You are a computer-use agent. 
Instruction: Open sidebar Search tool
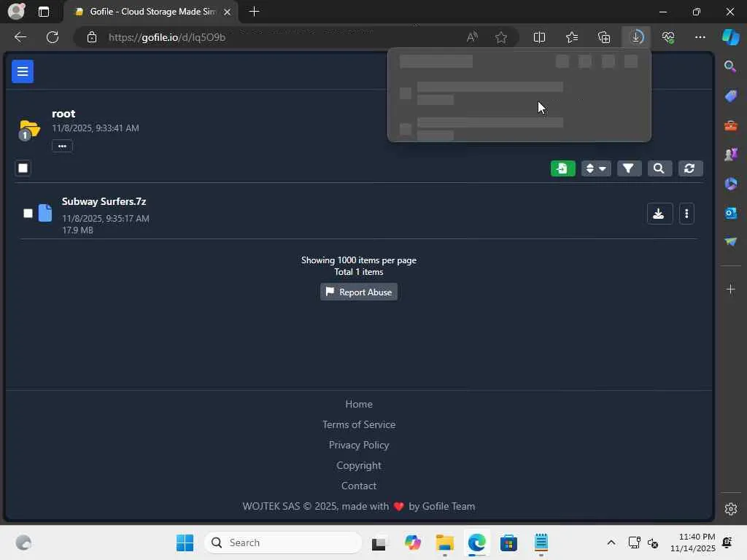tap(730, 66)
